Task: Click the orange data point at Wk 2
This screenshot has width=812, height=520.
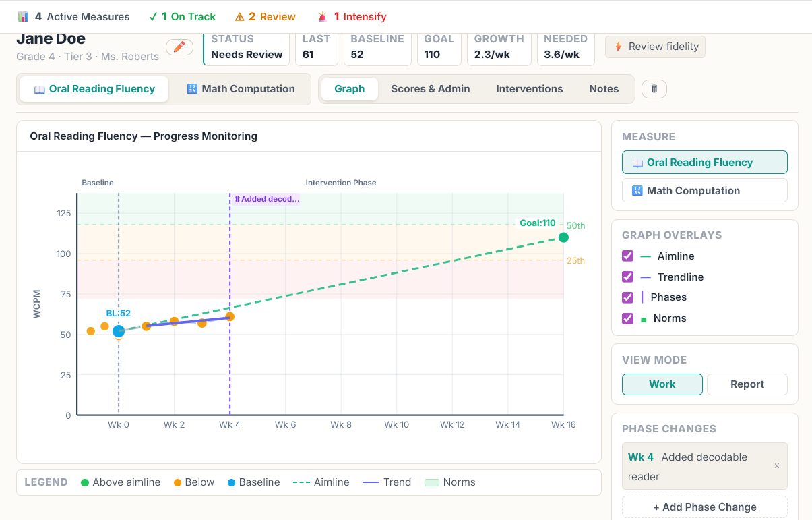Action: click(174, 321)
